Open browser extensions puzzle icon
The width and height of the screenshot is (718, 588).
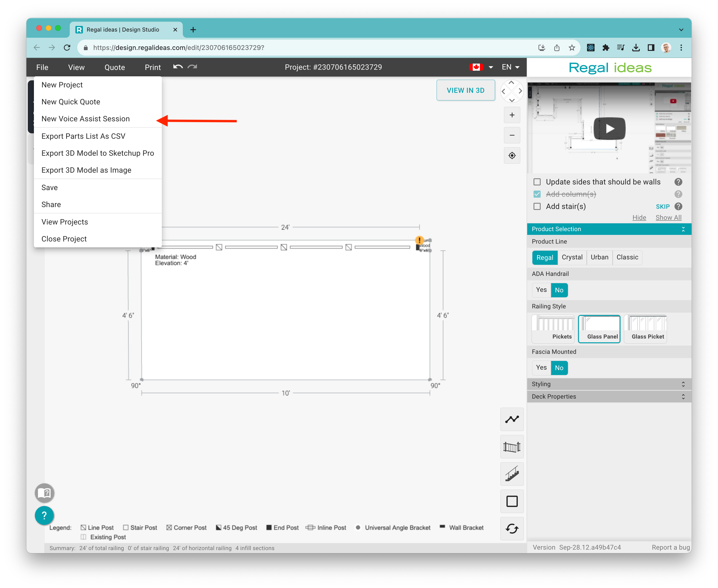pyautogui.click(x=606, y=48)
